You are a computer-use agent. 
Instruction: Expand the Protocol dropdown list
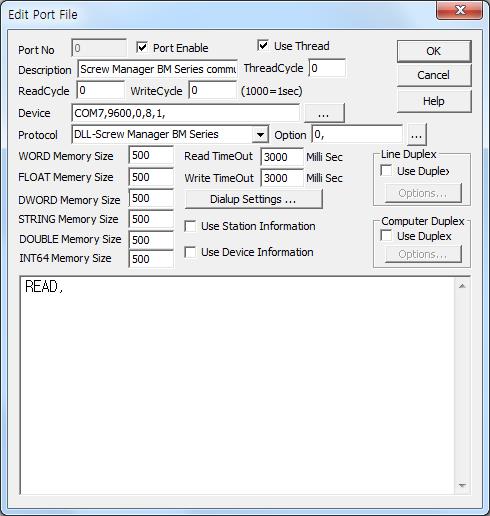tap(260, 135)
